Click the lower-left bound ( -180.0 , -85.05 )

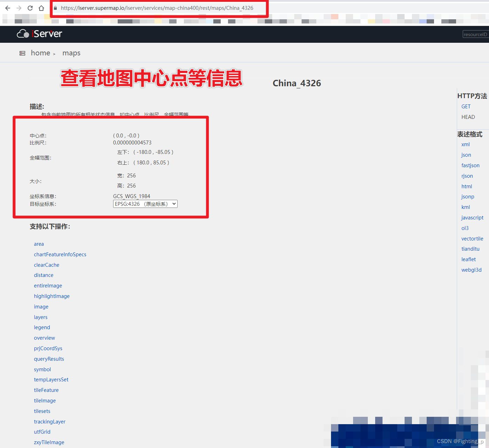click(x=153, y=152)
